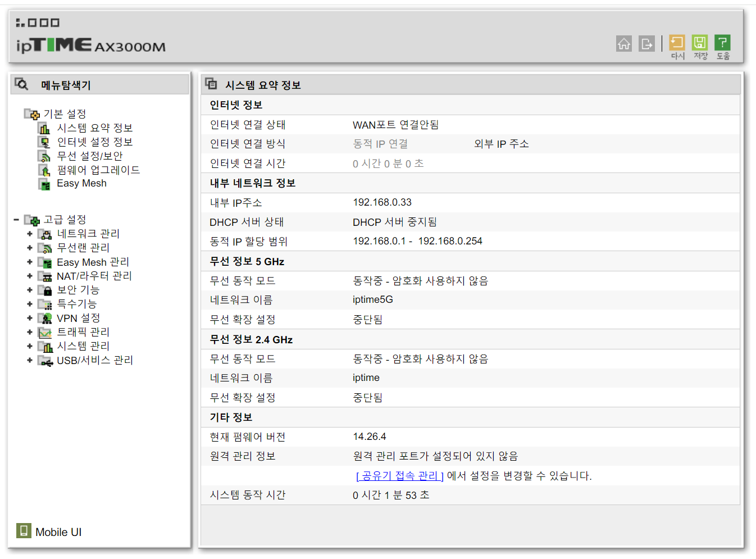The width and height of the screenshot is (756, 559).
Task: Click the 외부 IP 주소 label
Action: [x=501, y=144]
